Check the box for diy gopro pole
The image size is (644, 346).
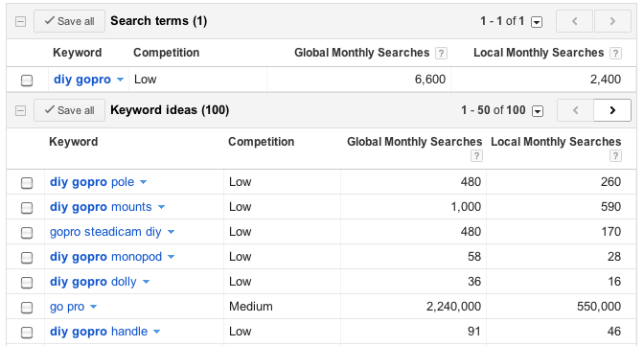27,183
